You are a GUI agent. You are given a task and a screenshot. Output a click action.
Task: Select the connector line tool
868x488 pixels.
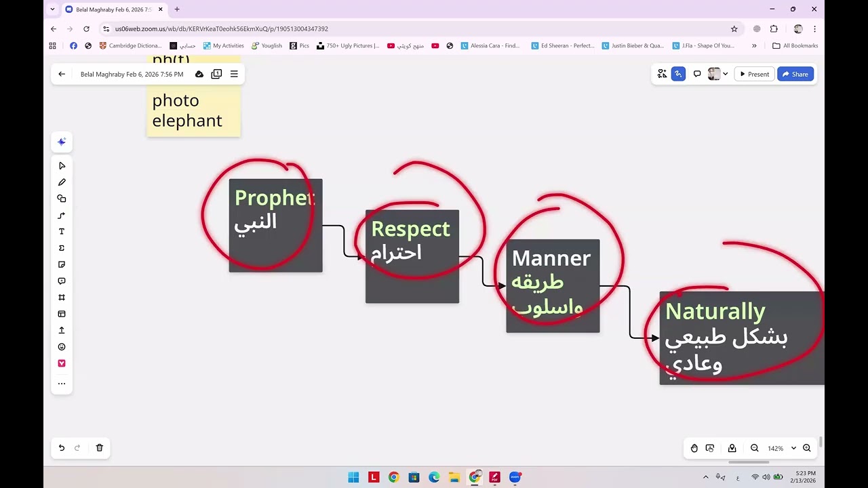(x=62, y=216)
